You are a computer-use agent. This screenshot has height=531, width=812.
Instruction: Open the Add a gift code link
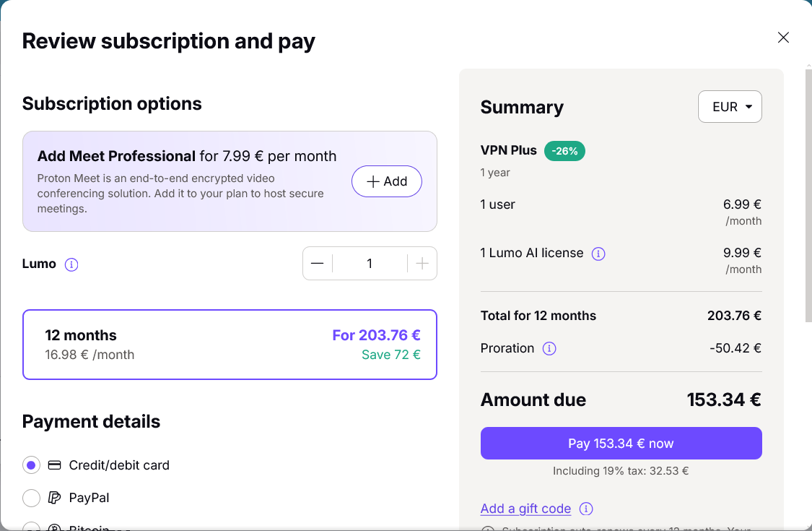pyautogui.click(x=525, y=509)
